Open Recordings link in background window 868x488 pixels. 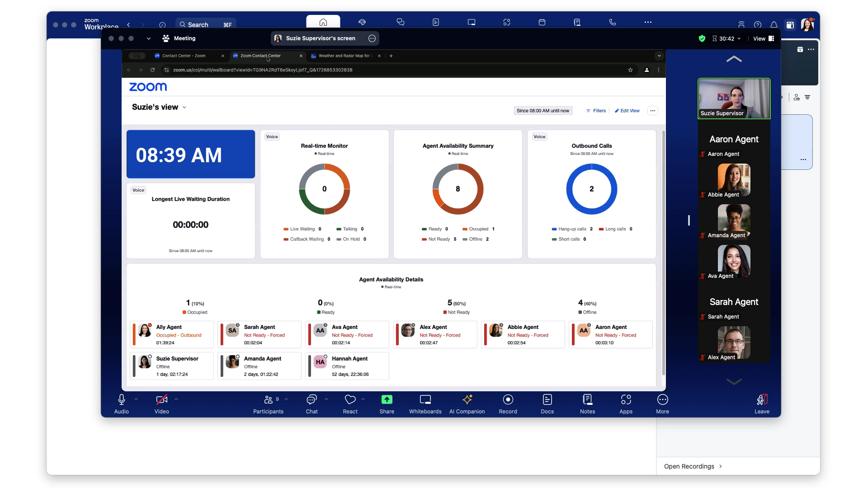(x=693, y=466)
